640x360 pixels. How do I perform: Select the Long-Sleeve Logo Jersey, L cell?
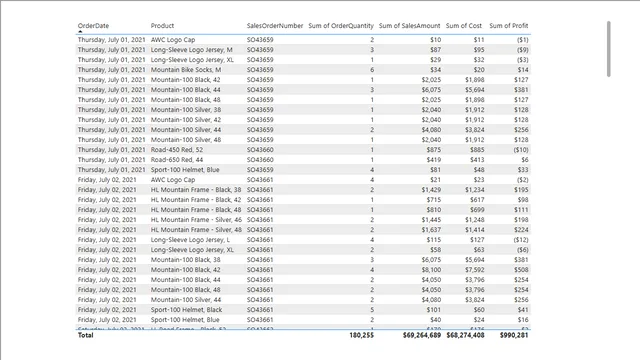190,240
